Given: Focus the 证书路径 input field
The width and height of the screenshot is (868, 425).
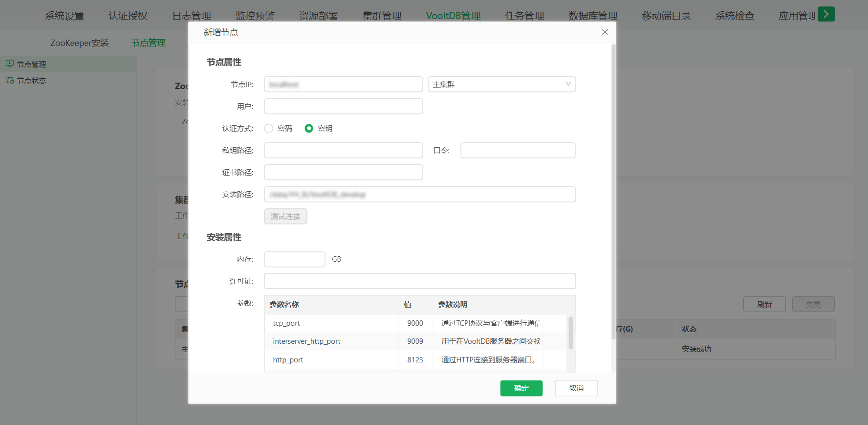Looking at the screenshot, I should (344, 172).
